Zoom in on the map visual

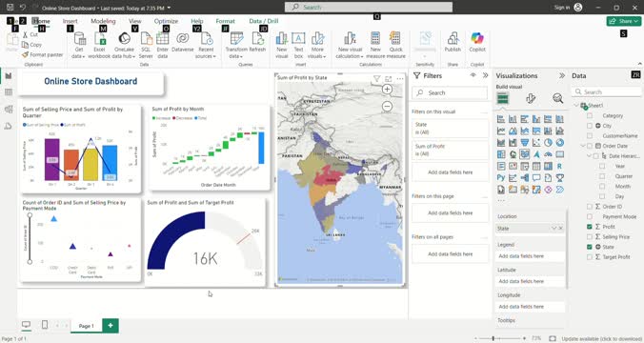point(387,90)
